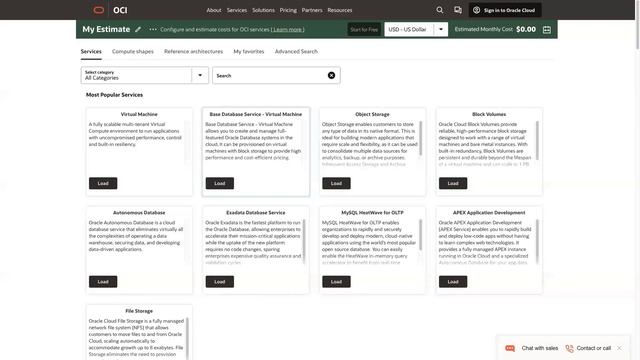Viewport: 640px width, 360px height.
Task: Click the OCI header text
Action: click(120, 10)
